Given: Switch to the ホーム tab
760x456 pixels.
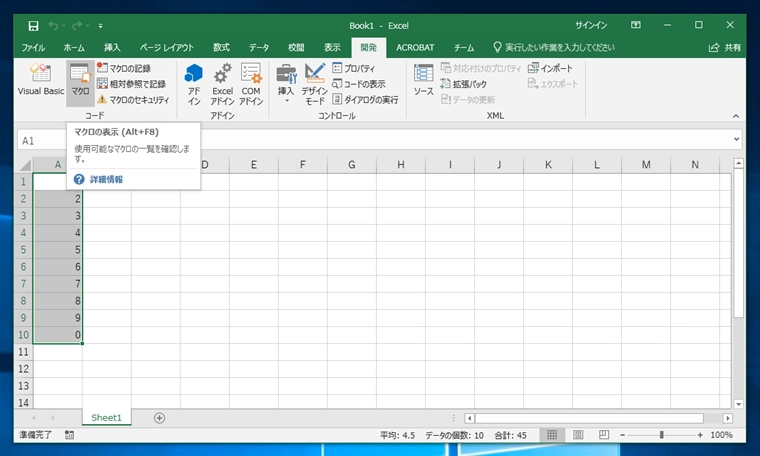Looking at the screenshot, I should pos(74,47).
